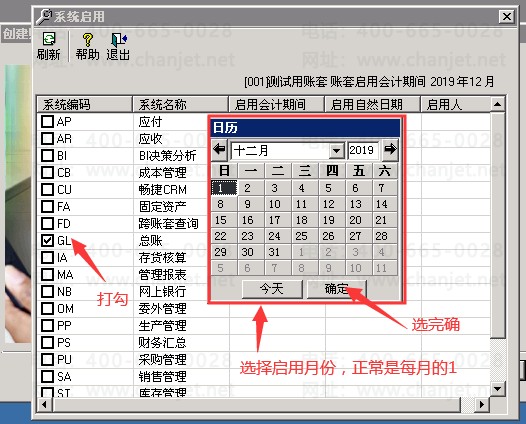Select the greyed-out 11 of next month
Image resolution: width=526 pixels, height=424 pixels.
[x=385, y=268]
